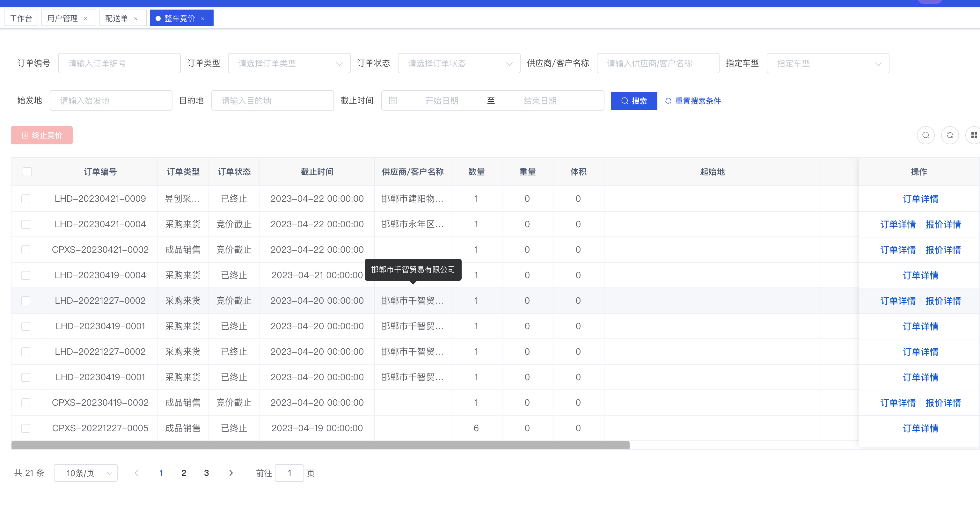This screenshot has height=508, width=980.
Task: Focus the 目的地 input field
Action: [x=273, y=100]
